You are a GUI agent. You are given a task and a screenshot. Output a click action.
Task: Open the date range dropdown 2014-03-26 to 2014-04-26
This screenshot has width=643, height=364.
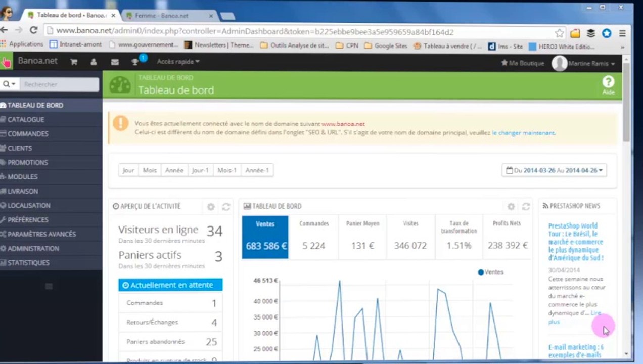click(x=554, y=170)
